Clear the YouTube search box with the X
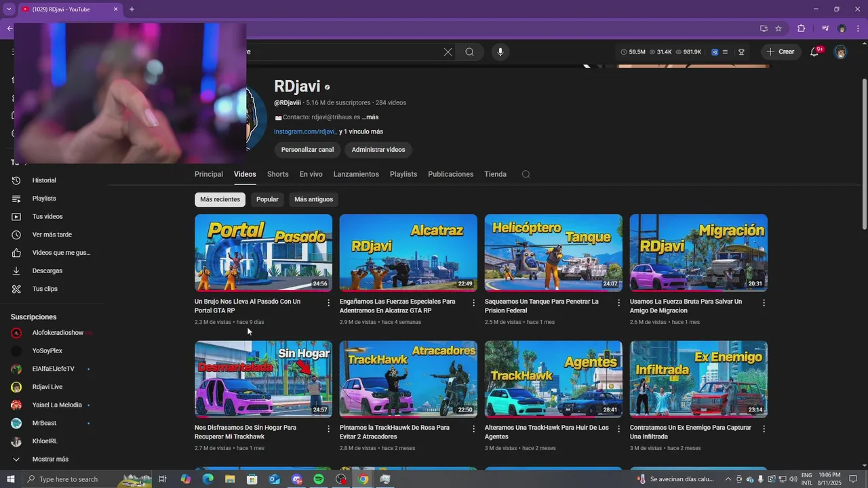 (448, 52)
